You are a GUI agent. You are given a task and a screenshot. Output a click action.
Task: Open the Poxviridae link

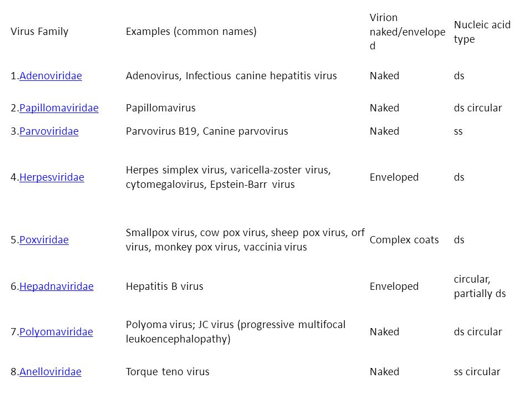tap(44, 240)
